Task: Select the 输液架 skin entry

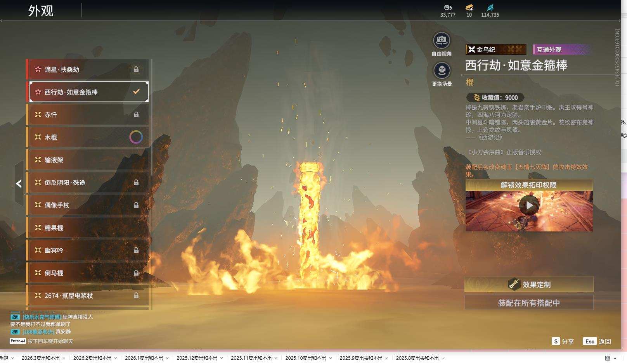Action: 87,160
